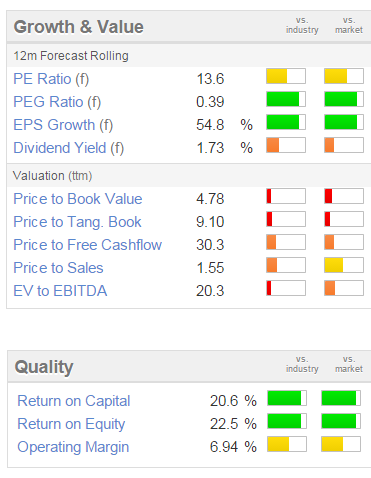This screenshot has width=371, height=478.
Task: Click Operating Margin yellow vs. market bar
Action: click(341, 444)
